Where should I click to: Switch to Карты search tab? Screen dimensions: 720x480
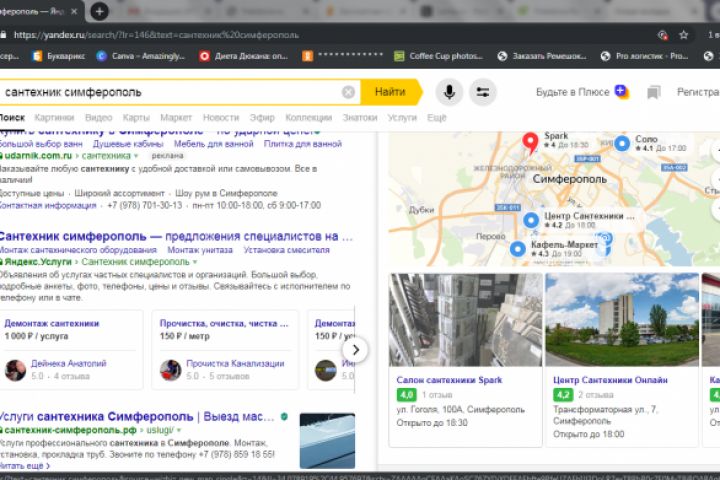pos(136,118)
